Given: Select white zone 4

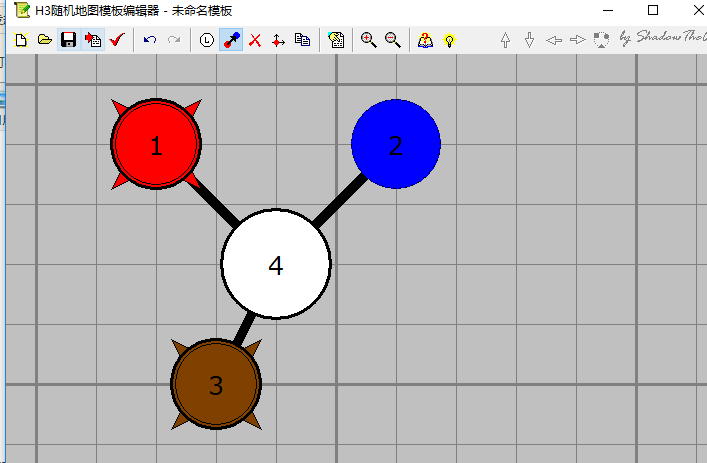Looking at the screenshot, I should tap(276, 264).
